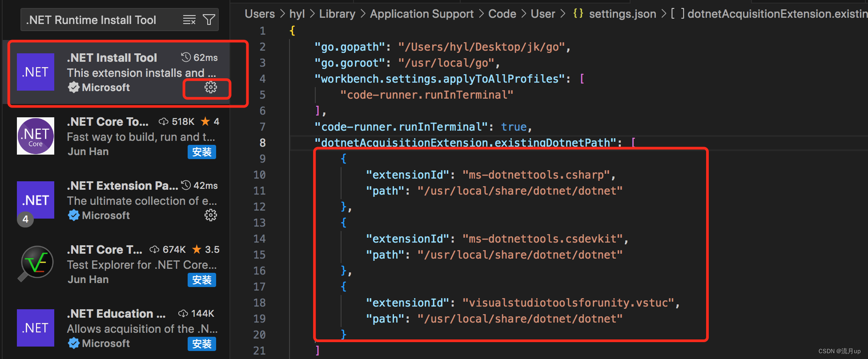Install the .NET Core Test Explorer extension
The width and height of the screenshot is (868, 359).
coord(202,280)
